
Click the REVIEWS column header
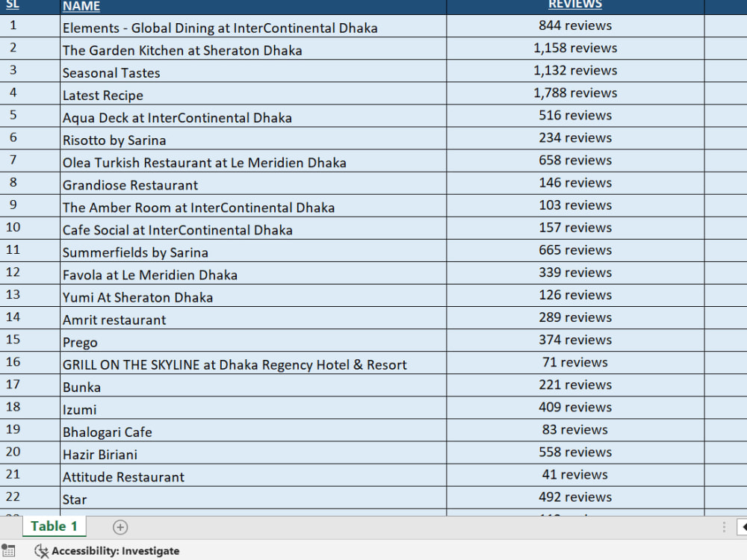click(x=575, y=7)
